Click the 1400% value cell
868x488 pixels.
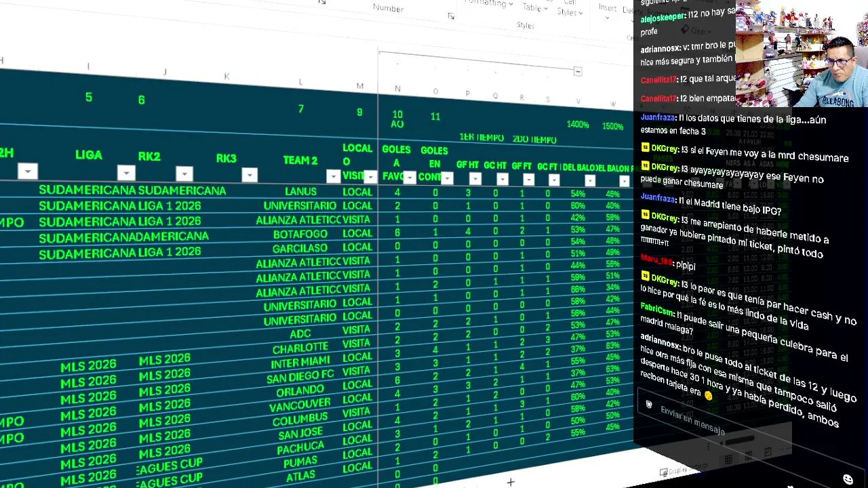(578, 125)
